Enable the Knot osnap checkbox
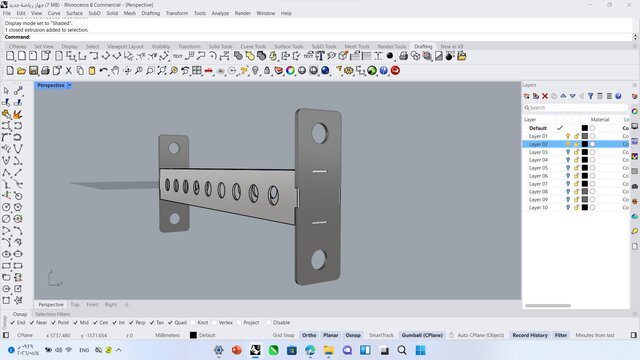Screen dimensions: 640x360 193,322
